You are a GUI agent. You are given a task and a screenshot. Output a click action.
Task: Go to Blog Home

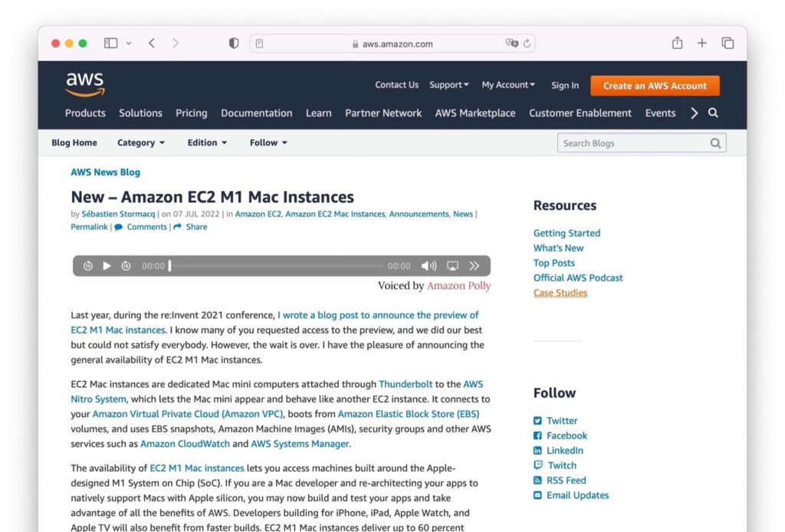74,143
